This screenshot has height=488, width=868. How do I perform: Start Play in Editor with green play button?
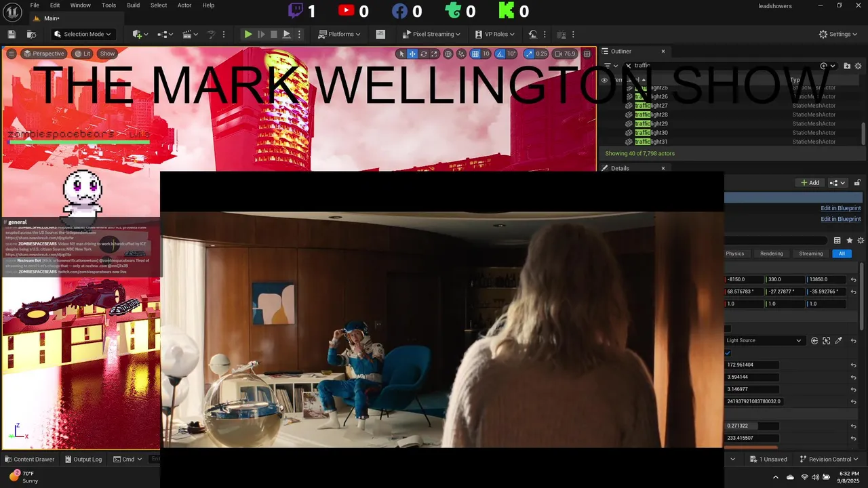(x=248, y=34)
